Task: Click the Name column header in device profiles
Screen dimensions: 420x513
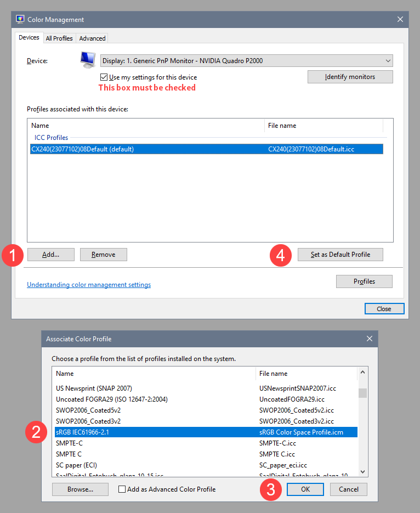Action: click(x=146, y=126)
